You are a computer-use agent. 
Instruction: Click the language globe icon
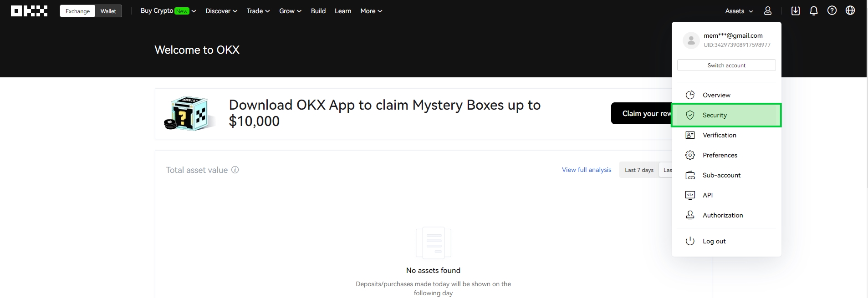pyautogui.click(x=850, y=10)
